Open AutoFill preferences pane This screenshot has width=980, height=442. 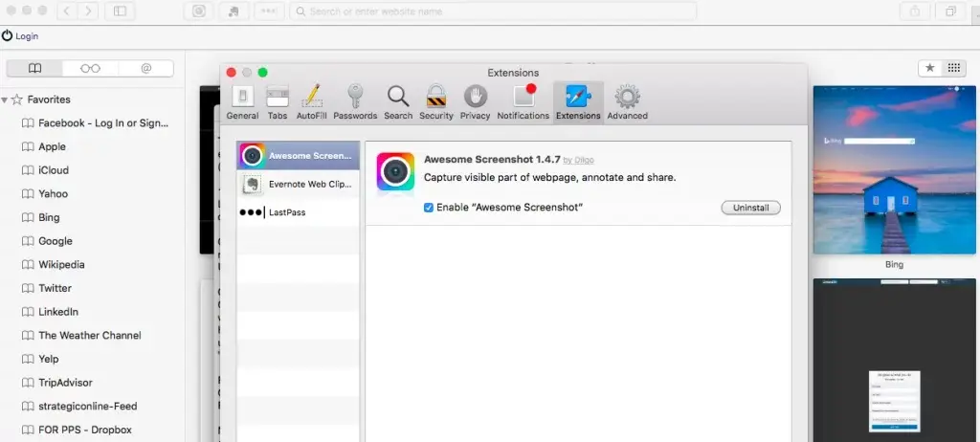click(x=311, y=102)
